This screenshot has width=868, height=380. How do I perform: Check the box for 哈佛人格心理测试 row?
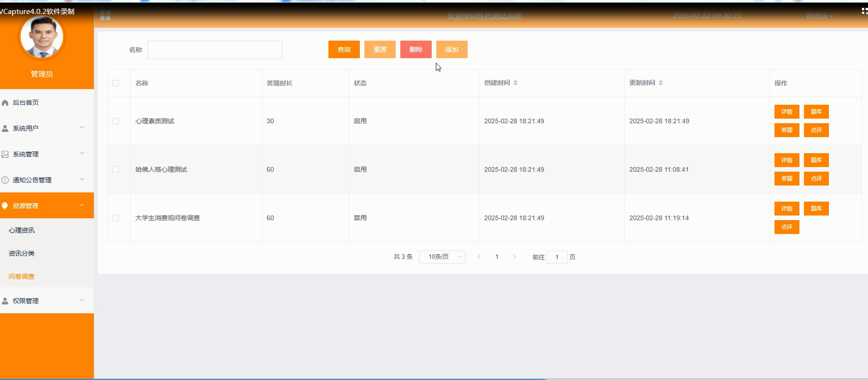tap(116, 170)
